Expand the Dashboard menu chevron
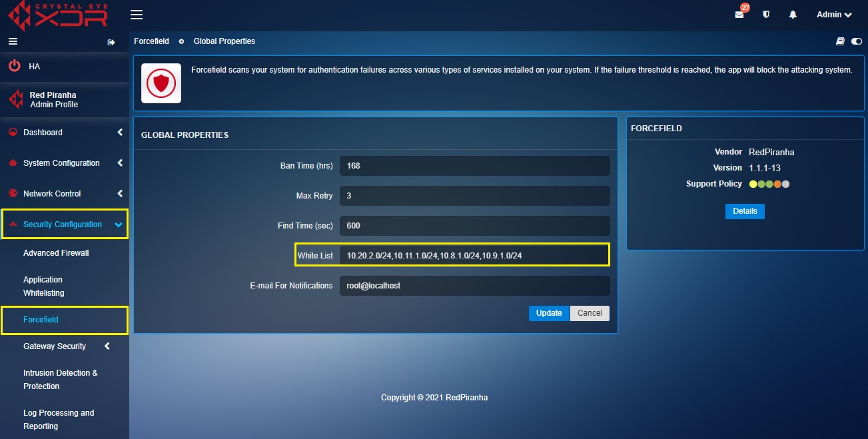This screenshot has height=439, width=868. click(x=120, y=133)
